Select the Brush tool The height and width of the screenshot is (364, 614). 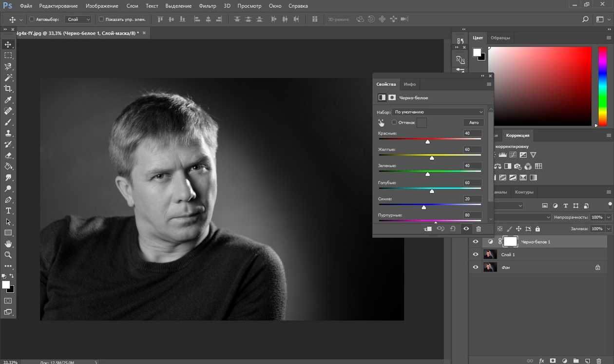pos(8,122)
